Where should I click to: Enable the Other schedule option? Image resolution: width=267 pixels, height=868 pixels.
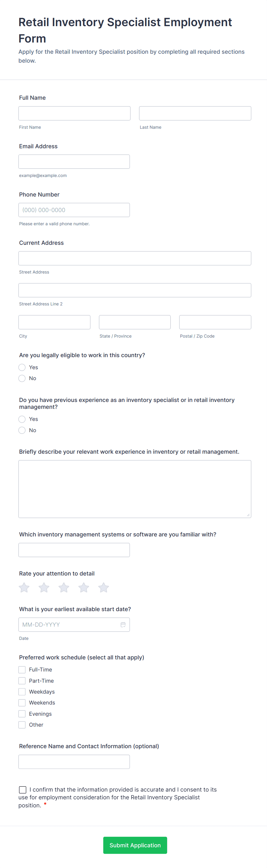pyautogui.click(x=22, y=724)
